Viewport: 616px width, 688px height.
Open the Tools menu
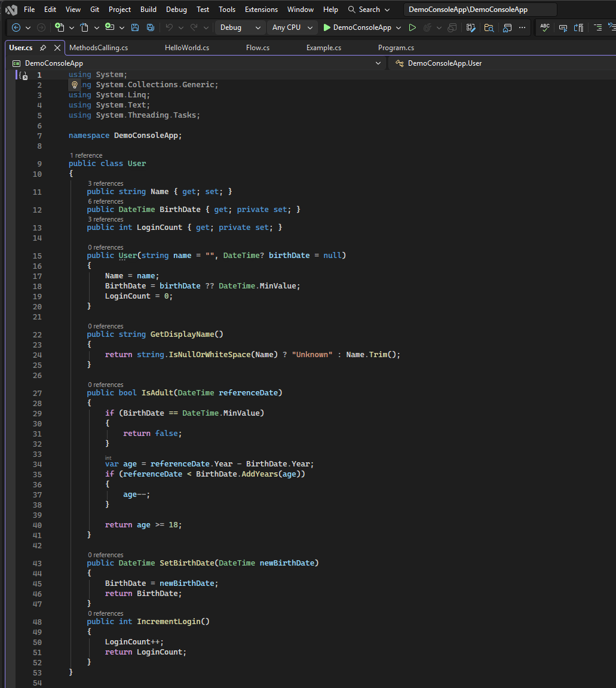pyautogui.click(x=227, y=9)
